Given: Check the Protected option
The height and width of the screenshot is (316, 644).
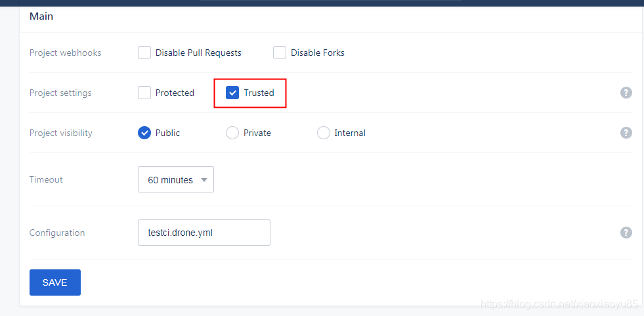Looking at the screenshot, I should 144,93.
